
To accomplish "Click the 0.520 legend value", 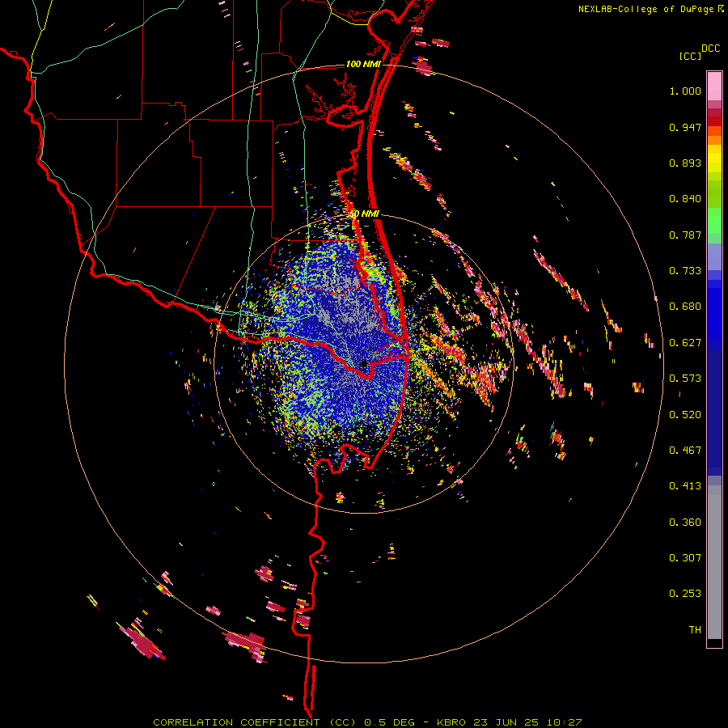I will tap(685, 415).
